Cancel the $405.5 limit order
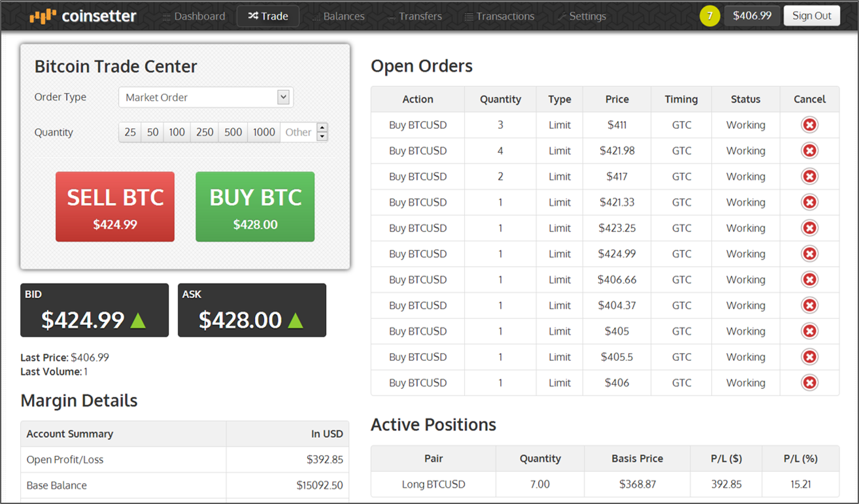This screenshot has width=859, height=504. point(809,357)
